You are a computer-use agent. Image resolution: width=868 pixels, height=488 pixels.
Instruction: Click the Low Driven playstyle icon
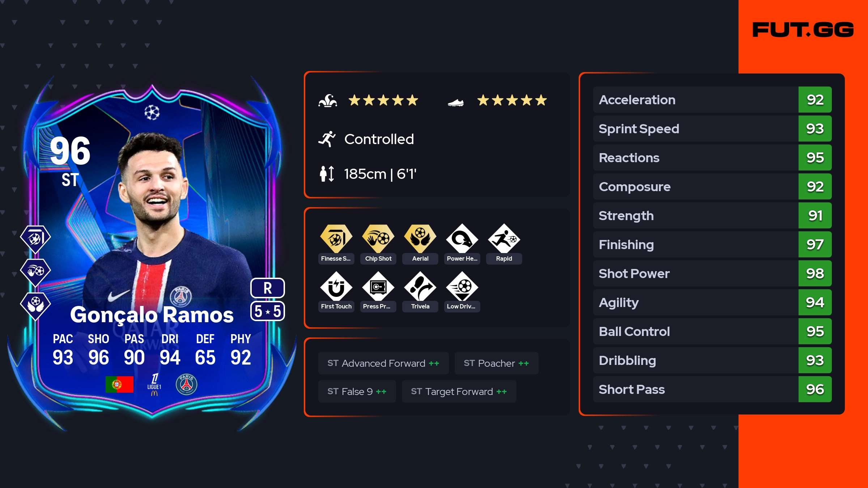(462, 287)
